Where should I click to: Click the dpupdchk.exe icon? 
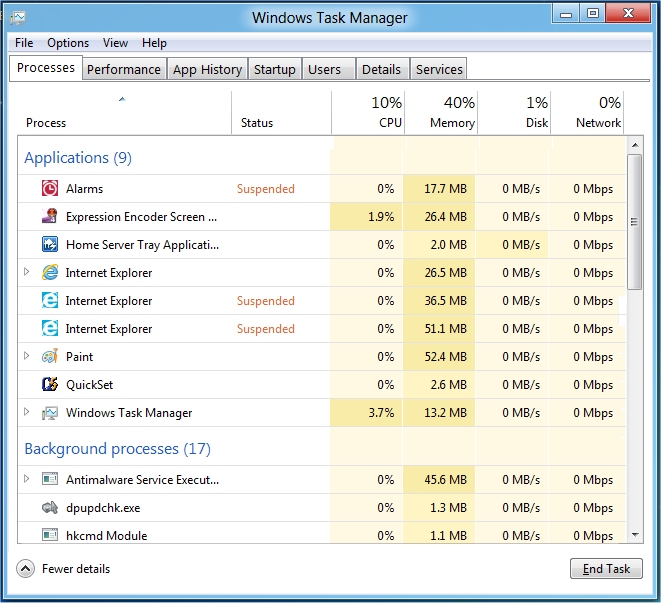point(50,508)
